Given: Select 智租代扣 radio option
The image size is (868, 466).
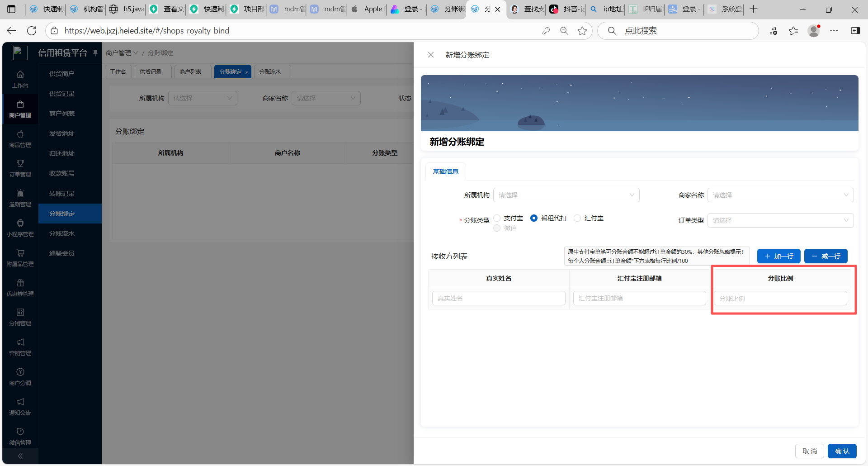Looking at the screenshot, I should [x=534, y=218].
